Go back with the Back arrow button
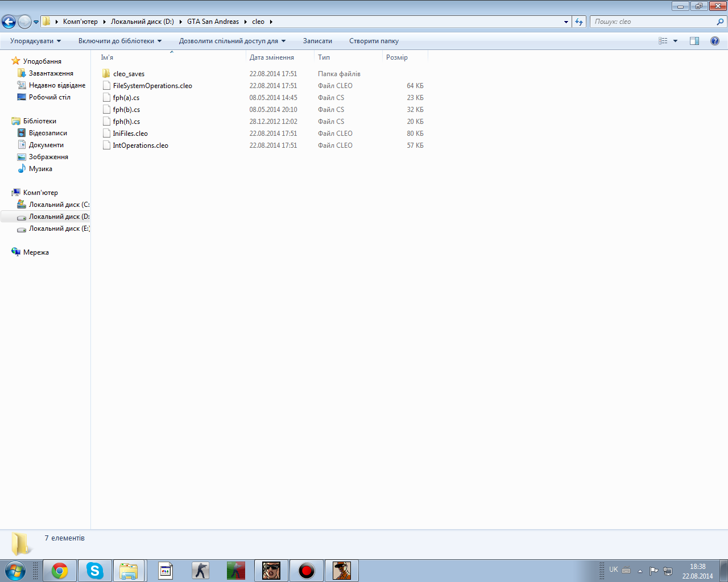Screen dimensions: 728x582 pos(9,22)
